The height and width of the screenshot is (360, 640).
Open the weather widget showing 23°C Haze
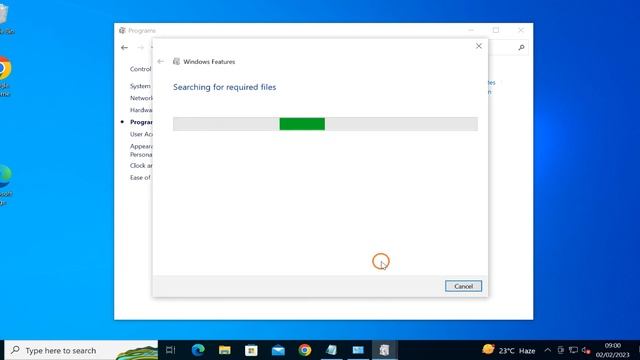(x=509, y=350)
